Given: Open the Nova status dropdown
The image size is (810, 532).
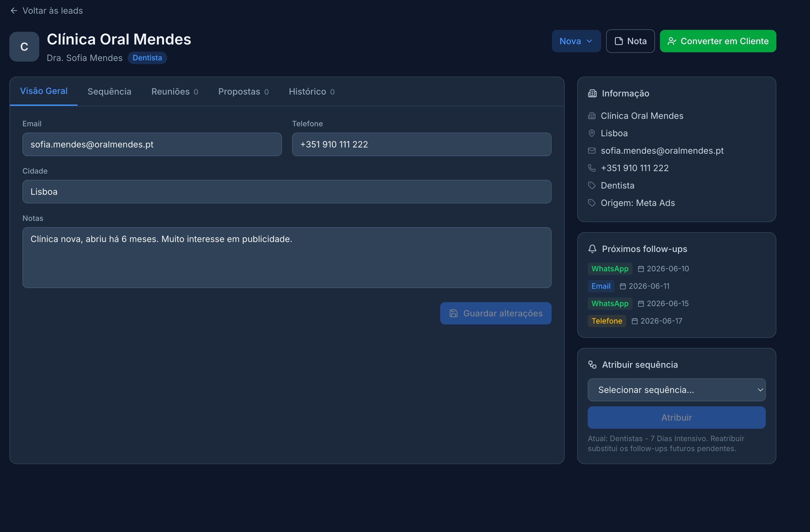Looking at the screenshot, I should click(576, 41).
